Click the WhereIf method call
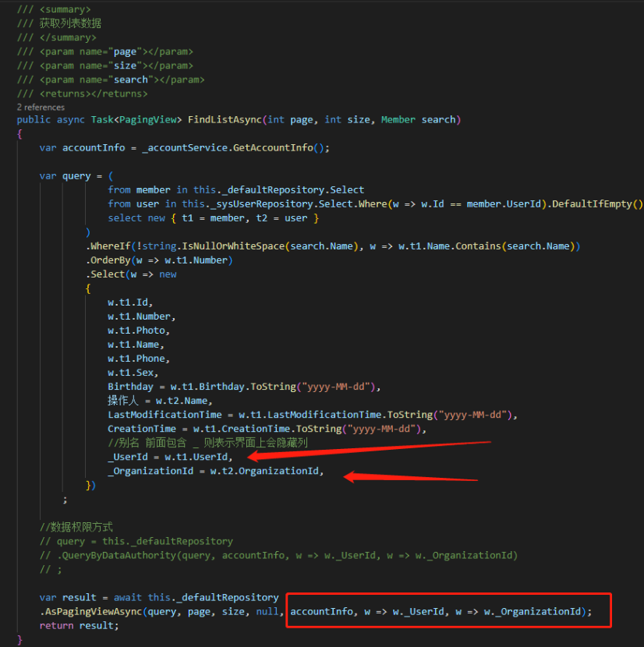Screen dimensions: 644x647 pos(111,246)
